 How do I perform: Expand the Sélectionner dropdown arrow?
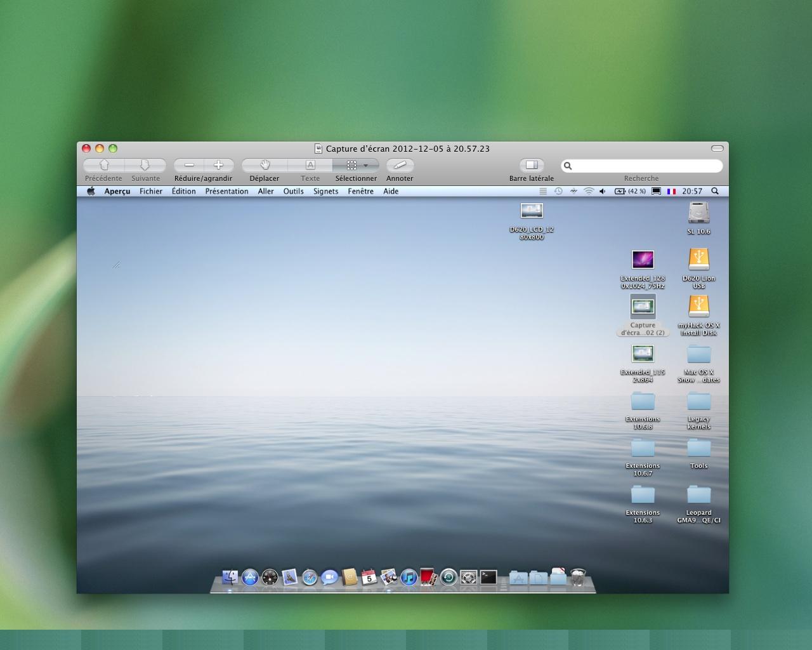[x=366, y=166]
